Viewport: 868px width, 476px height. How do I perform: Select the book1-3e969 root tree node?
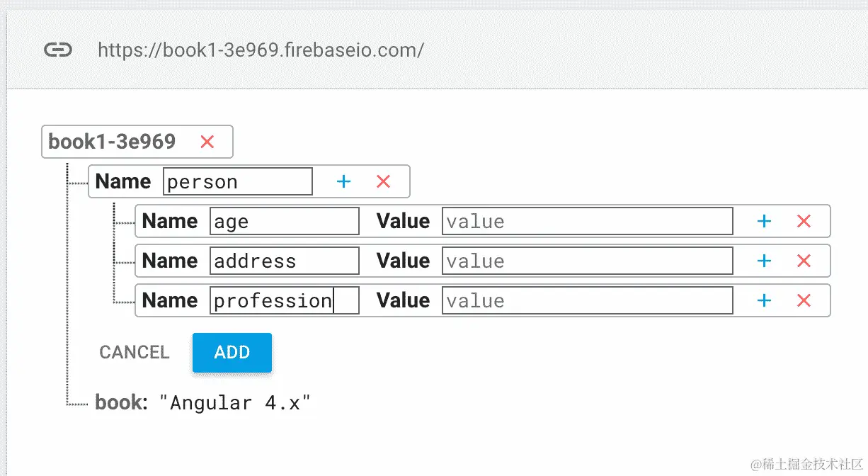point(112,142)
